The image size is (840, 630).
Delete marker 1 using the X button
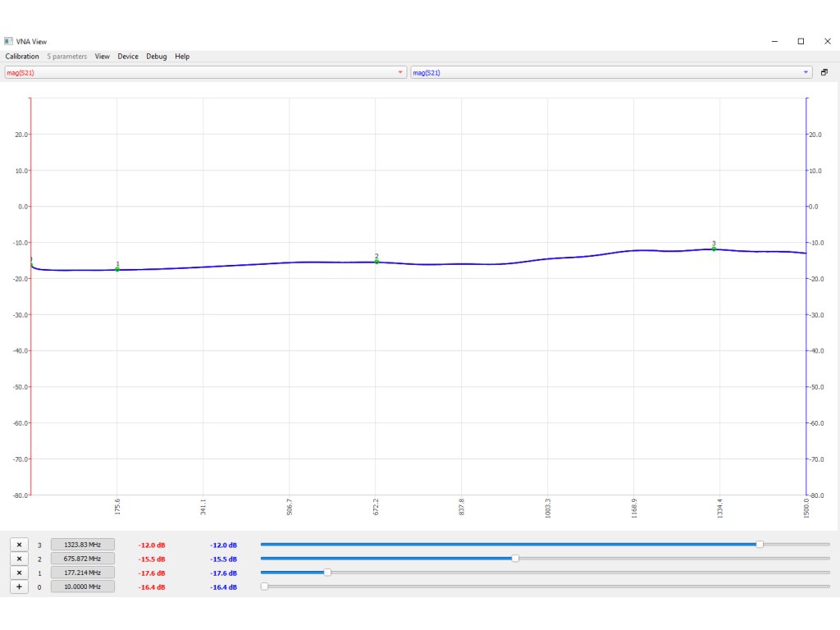click(x=19, y=573)
